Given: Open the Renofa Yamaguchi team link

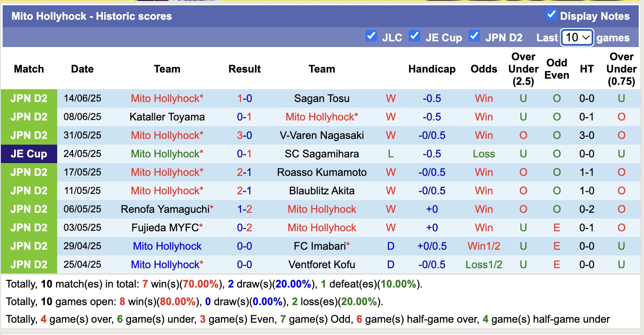Looking at the screenshot, I should [165, 209].
